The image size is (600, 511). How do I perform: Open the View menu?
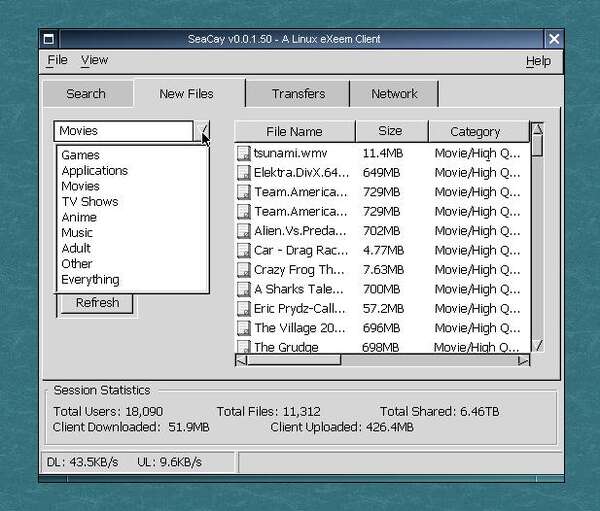coord(95,60)
